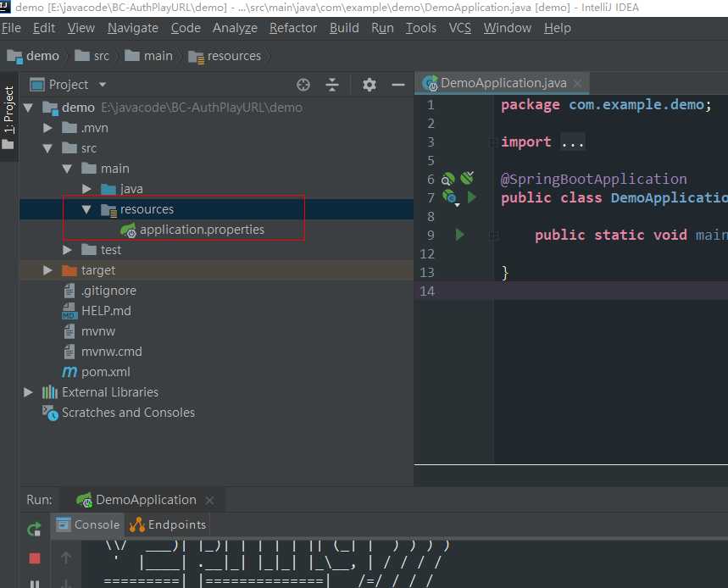Expand the java folder
The image size is (728, 588).
pyautogui.click(x=86, y=189)
